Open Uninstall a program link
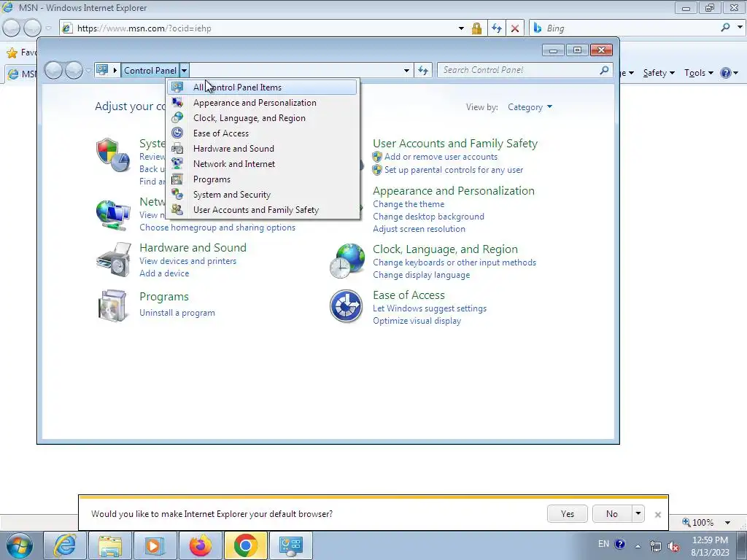The height and width of the screenshot is (560, 747). click(x=177, y=313)
